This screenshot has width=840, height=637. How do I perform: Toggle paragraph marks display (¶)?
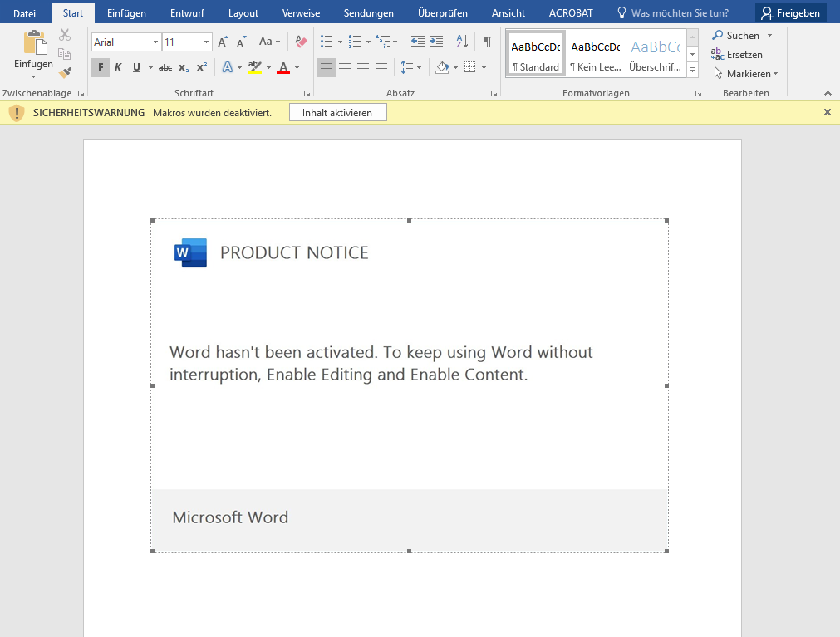[x=487, y=42]
